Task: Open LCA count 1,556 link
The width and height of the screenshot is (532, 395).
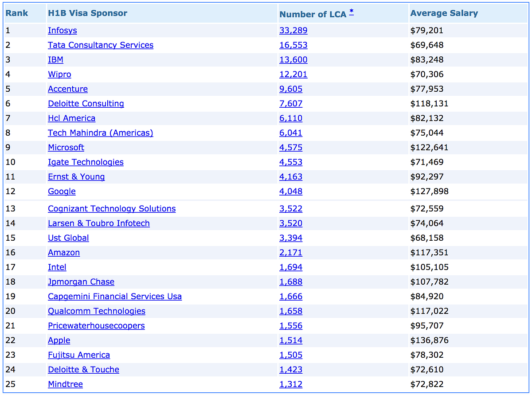Action: [291, 326]
